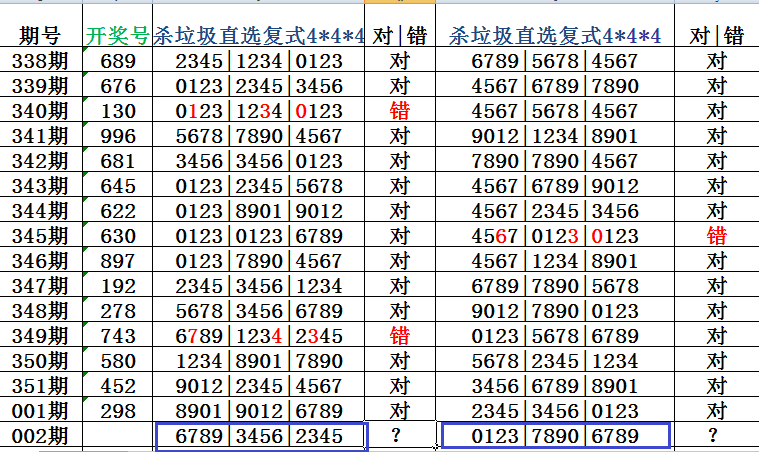Image resolution: width=759 pixels, height=452 pixels.
Task: Select the 340期 row label
Action: 41,110
